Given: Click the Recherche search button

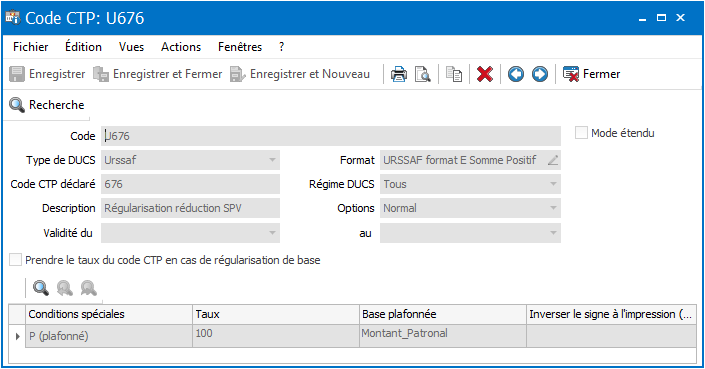Looking at the screenshot, I should [47, 105].
